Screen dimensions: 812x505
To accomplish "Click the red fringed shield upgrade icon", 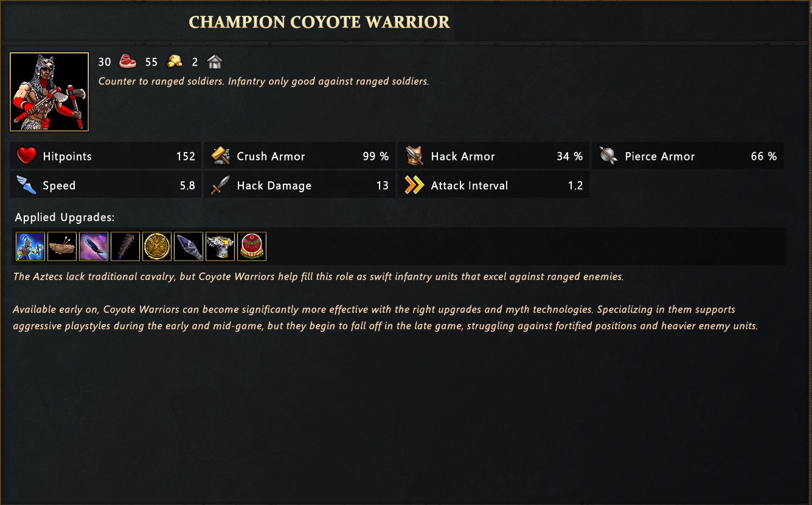I will (252, 246).
